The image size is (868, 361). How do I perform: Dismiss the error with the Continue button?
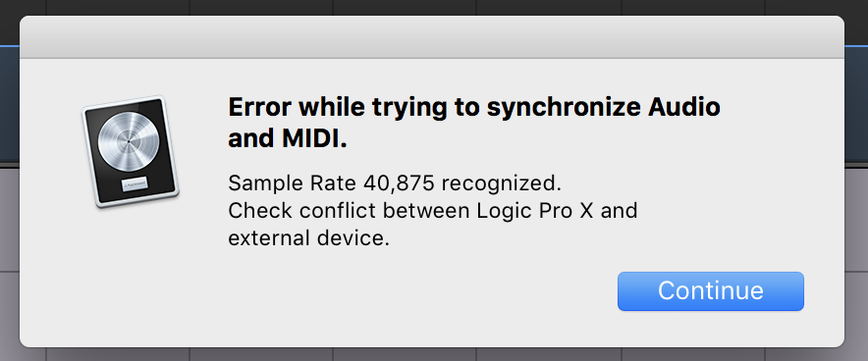710,290
